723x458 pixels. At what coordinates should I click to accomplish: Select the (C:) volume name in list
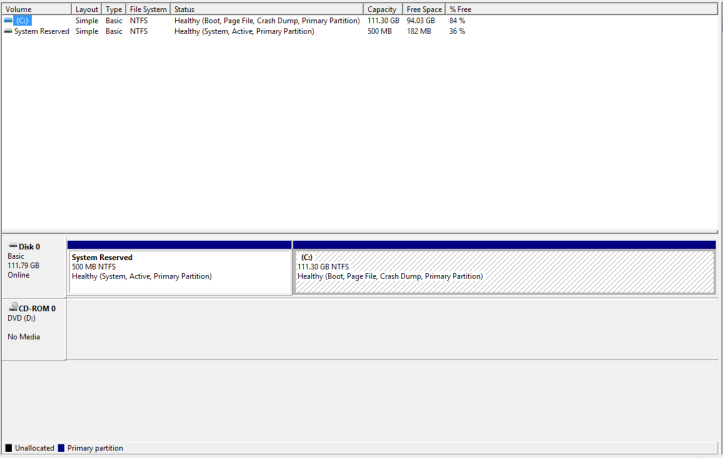tap(22, 20)
